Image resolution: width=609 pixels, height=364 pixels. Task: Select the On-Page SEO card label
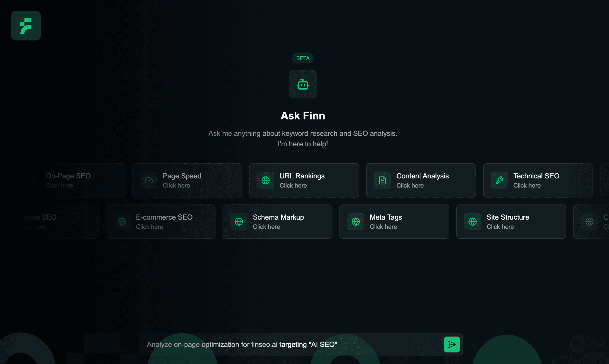tap(68, 176)
